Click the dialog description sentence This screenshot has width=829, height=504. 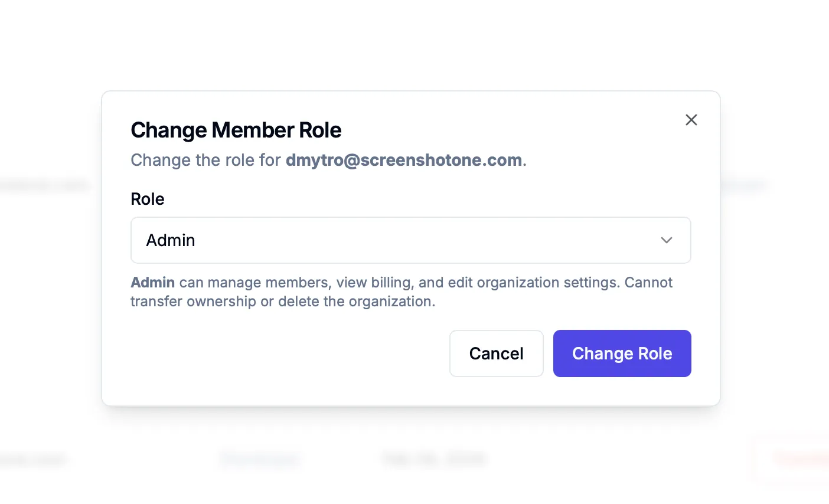pyautogui.click(x=328, y=160)
